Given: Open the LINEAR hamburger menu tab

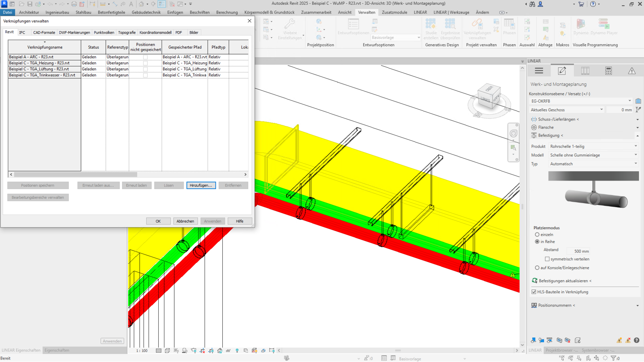Looking at the screenshot, I should [x=539, y=71].
